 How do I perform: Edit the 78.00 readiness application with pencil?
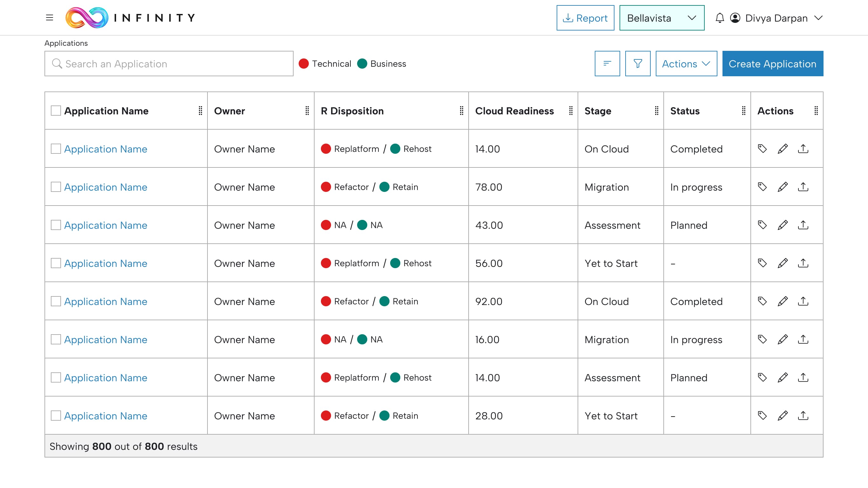click(783, 187)
